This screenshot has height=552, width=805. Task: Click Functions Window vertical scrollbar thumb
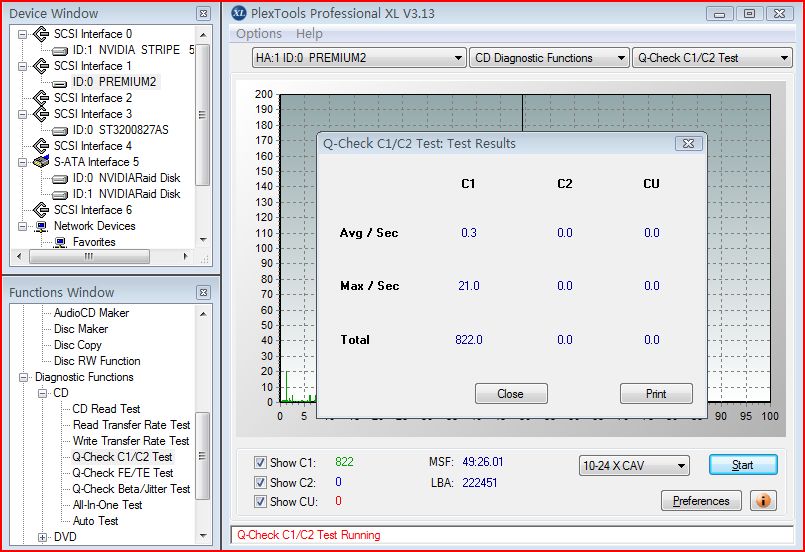(203, 456)
